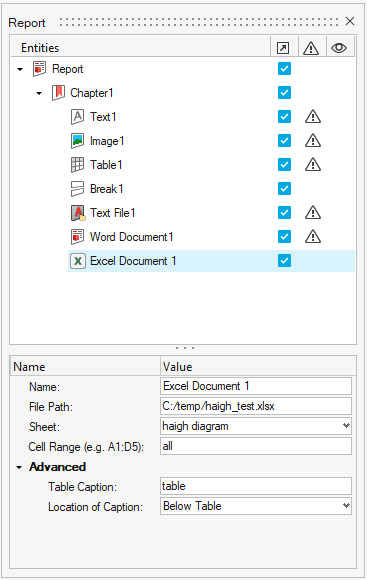Select the Break1 page break icon
Screen dimensions: 367x580
(77, 189)
